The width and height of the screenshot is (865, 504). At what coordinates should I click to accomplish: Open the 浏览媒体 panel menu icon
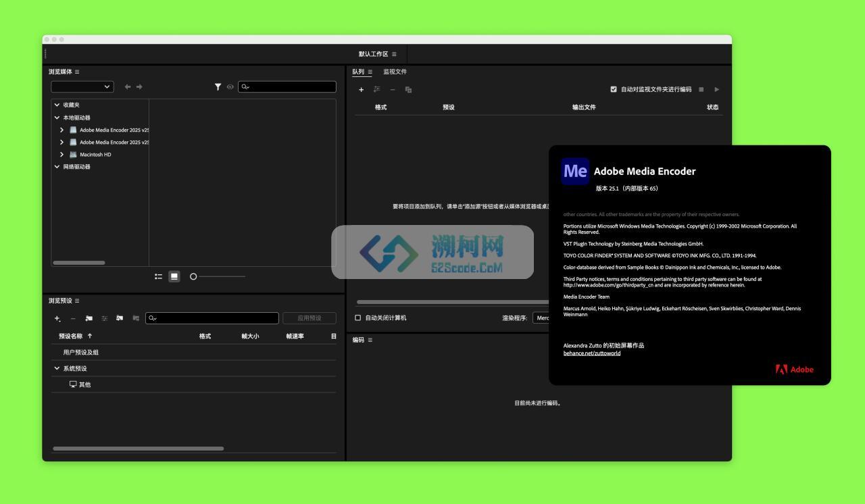coord(77,72)
